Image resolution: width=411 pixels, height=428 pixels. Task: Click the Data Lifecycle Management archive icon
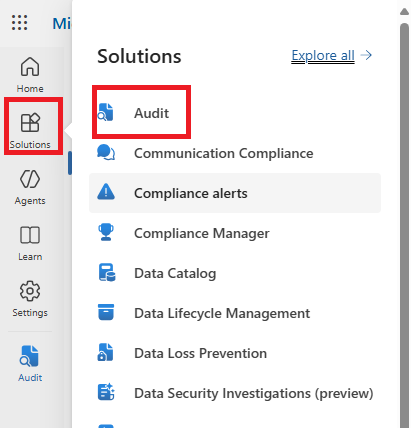(106, 312)
